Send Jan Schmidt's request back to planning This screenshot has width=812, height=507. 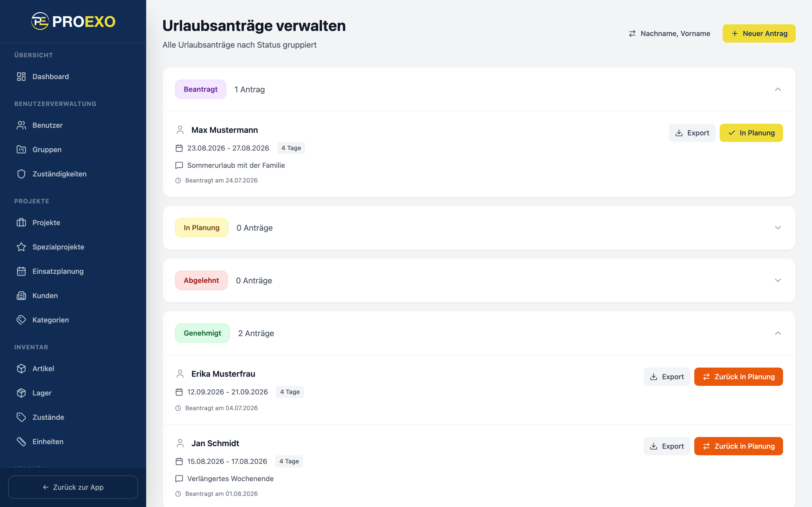[x=738, y=446]
